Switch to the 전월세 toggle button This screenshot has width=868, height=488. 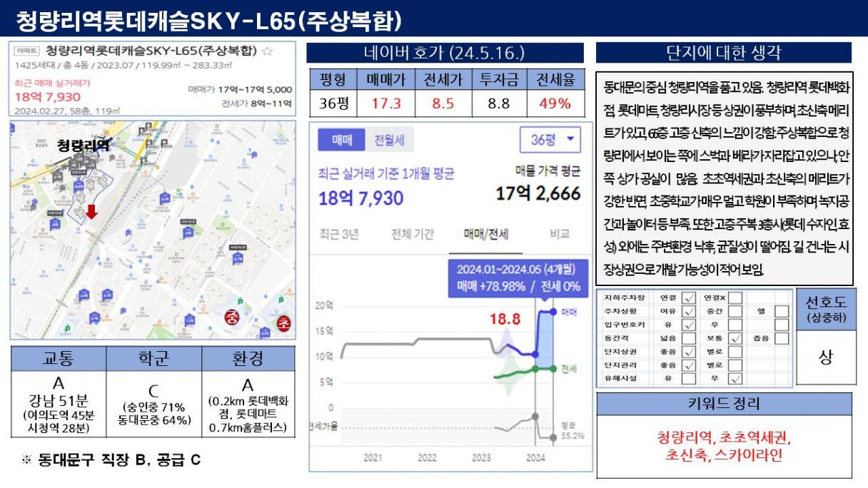389,141
